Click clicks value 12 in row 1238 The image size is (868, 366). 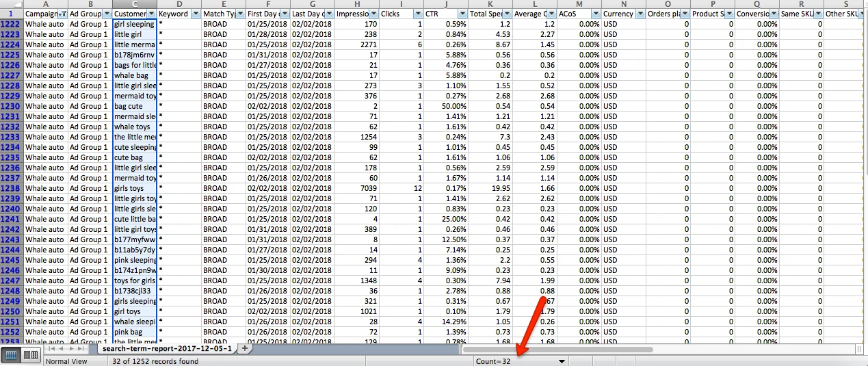click(x=402, y=188)
